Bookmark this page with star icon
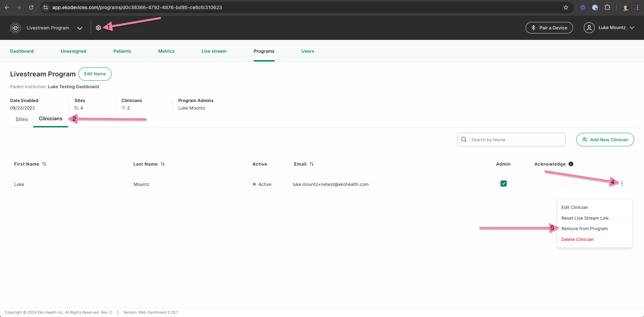This screenshot has width=644, height=317. 566,7
